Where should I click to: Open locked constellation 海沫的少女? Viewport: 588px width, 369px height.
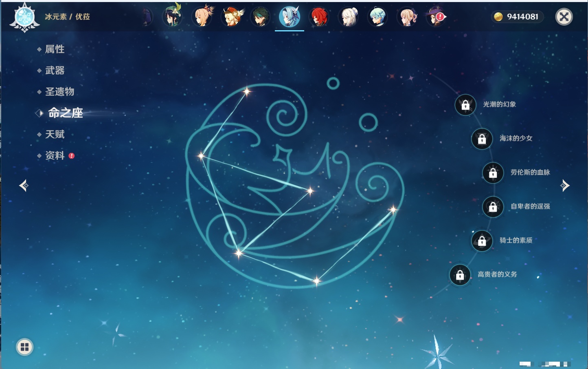[x=482, y=139]
